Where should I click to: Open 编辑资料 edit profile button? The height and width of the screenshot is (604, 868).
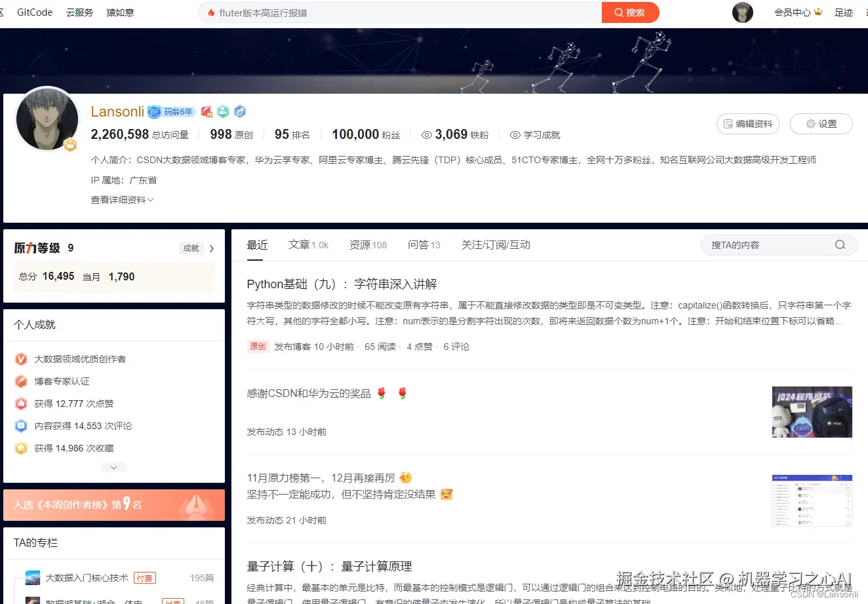747,124
